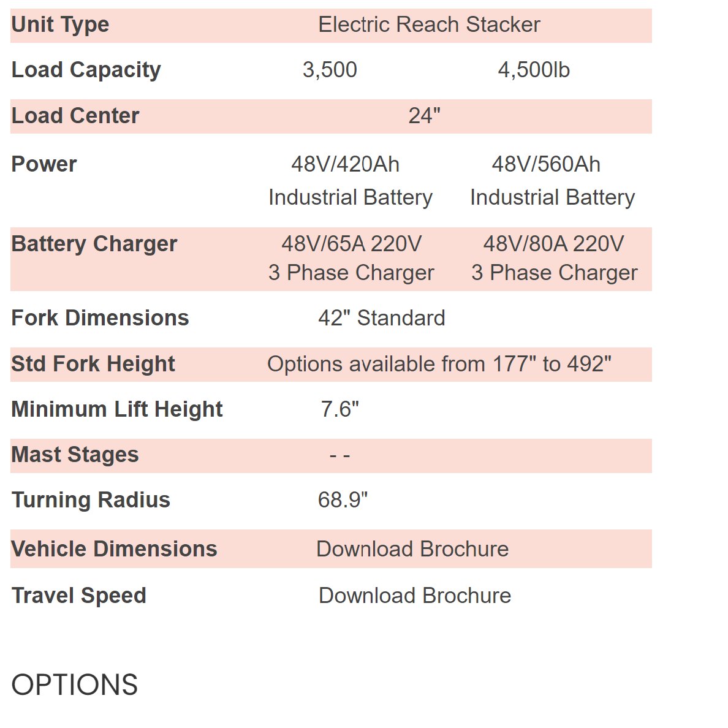Click the fork height options text
The image size is (728, 728).
439,364
